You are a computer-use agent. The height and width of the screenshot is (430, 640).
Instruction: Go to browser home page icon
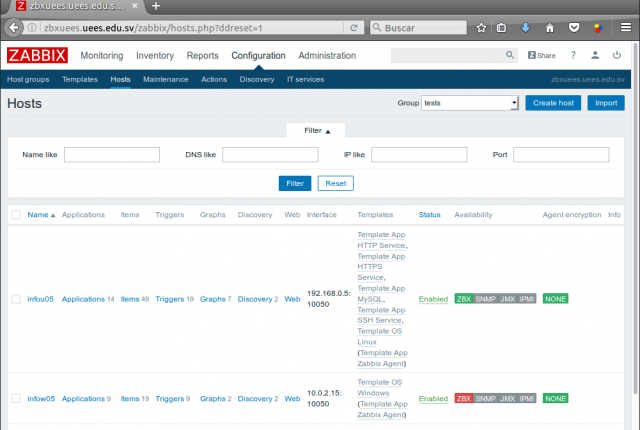tap(550, 28)
